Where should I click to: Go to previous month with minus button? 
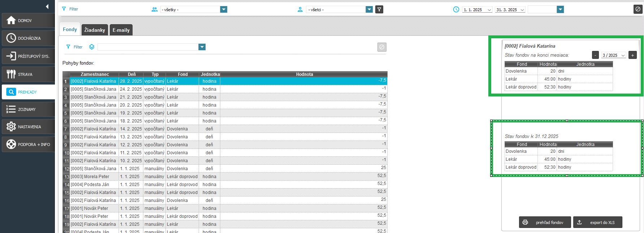595,55
